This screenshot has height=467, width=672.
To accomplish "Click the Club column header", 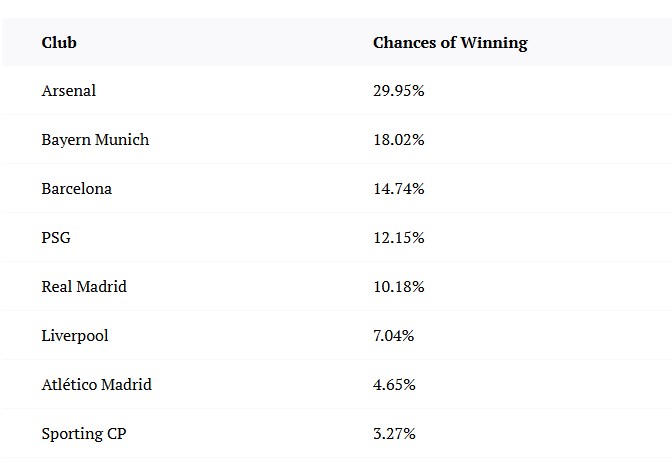I will (x=59, y=43).
